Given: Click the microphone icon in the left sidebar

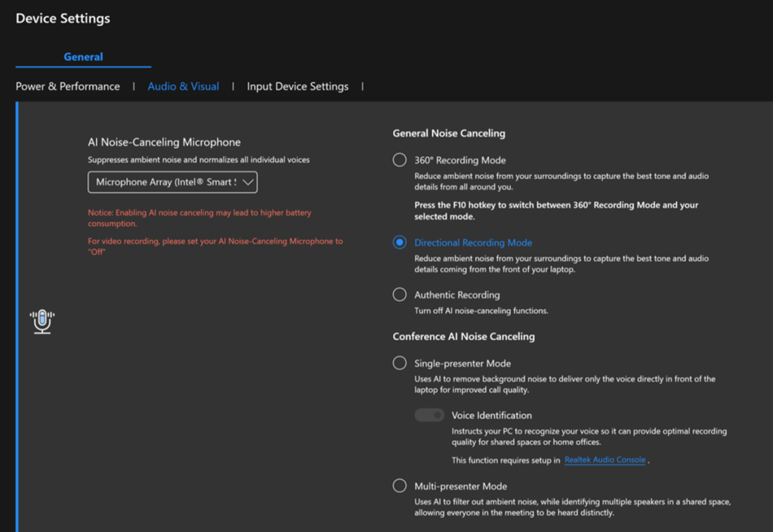Looking at the screenshot, I should click(42, 321).
